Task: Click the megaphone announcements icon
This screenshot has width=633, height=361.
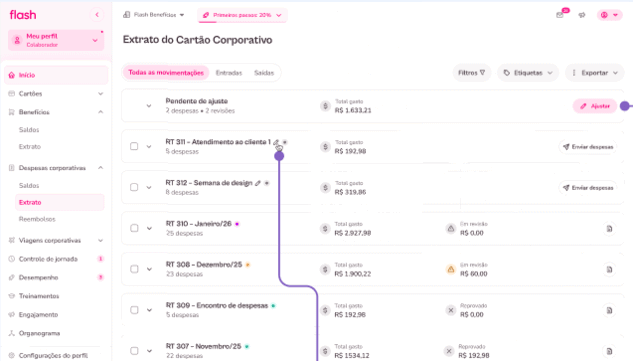Action: 582,15
